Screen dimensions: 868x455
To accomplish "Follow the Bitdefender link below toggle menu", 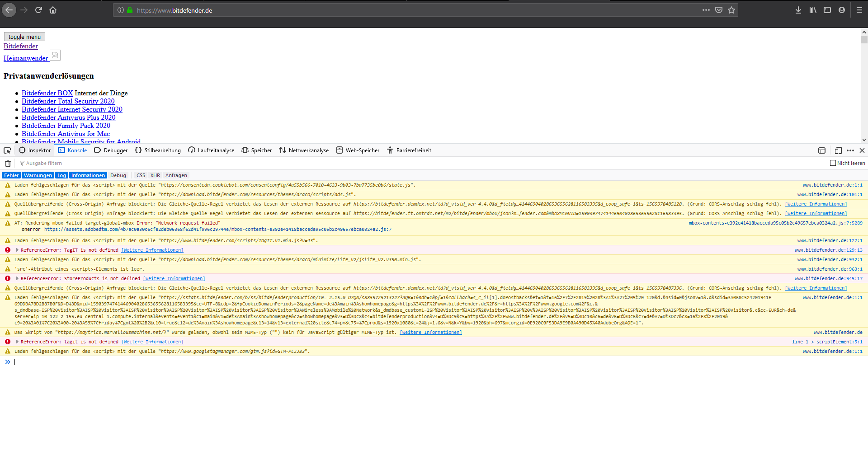I will coord(21,46).
